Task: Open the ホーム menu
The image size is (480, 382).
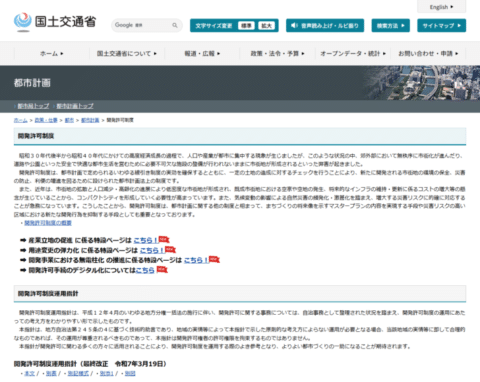Action: [52, 53]
